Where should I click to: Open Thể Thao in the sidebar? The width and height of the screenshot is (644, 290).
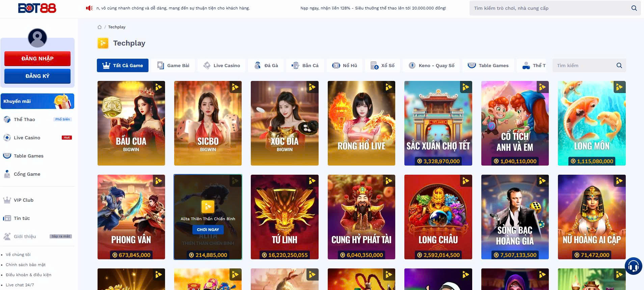[24, 119]
